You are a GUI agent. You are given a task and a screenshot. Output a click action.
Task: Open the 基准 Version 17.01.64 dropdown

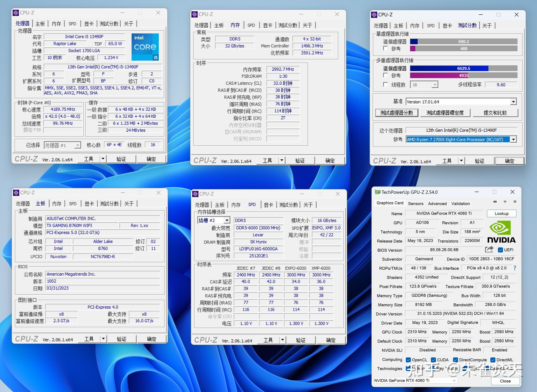[513, 102]
